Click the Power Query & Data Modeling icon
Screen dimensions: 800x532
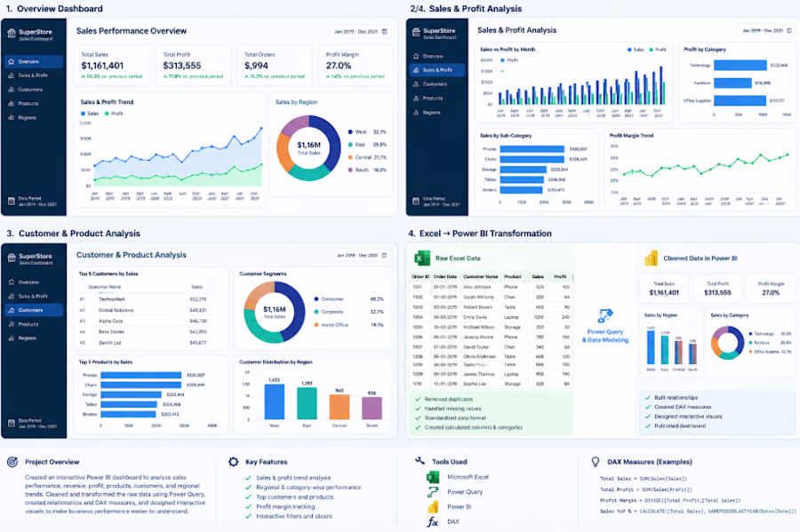click(x=605, y=316)
